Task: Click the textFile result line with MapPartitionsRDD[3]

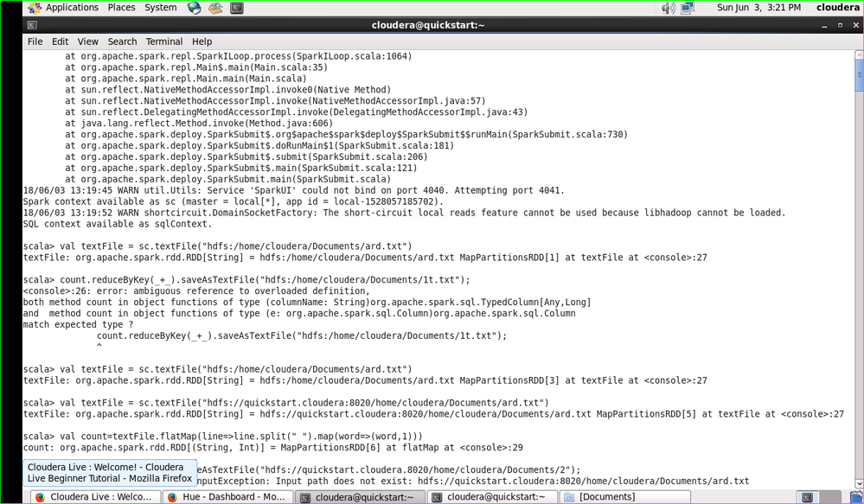Action: click(x=365, y=380)
